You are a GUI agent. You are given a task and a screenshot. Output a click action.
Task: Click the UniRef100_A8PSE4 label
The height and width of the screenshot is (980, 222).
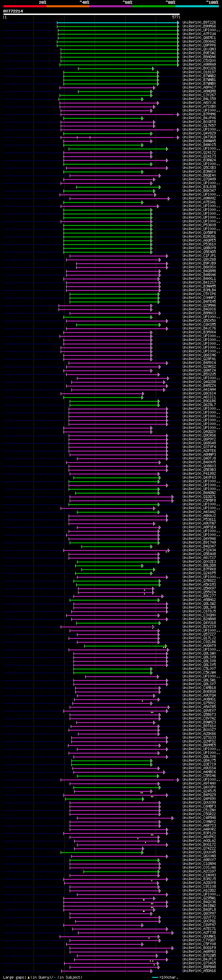[199, 527]
